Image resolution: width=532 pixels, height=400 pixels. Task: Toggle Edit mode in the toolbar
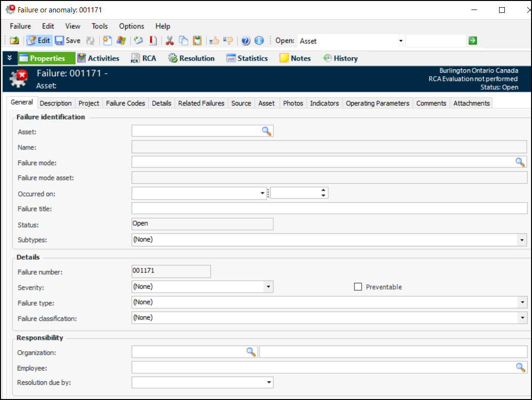[x=39, y=41]
